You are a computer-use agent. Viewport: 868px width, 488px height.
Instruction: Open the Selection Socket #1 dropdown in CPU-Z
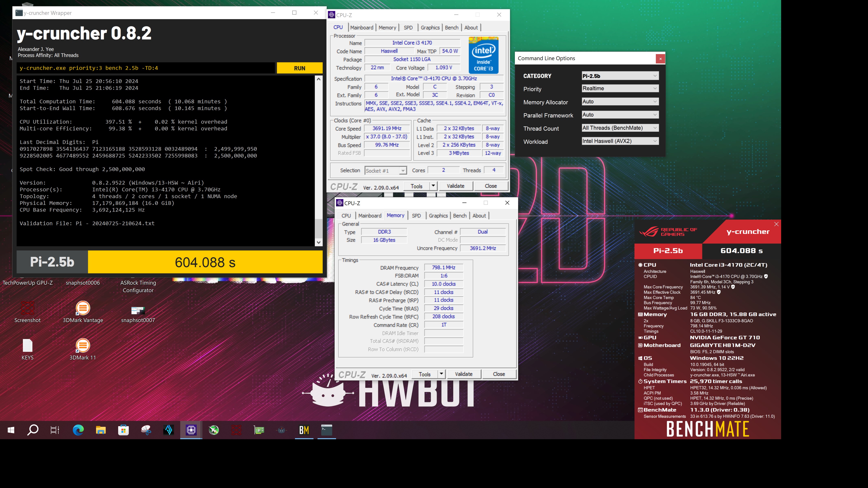click(x=386, y=171)
